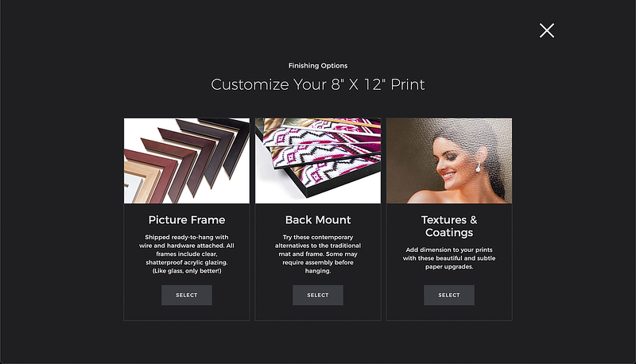Screen dimensions: 636x364
Task: Select the Picture Frame option
Action: [187, 295]
